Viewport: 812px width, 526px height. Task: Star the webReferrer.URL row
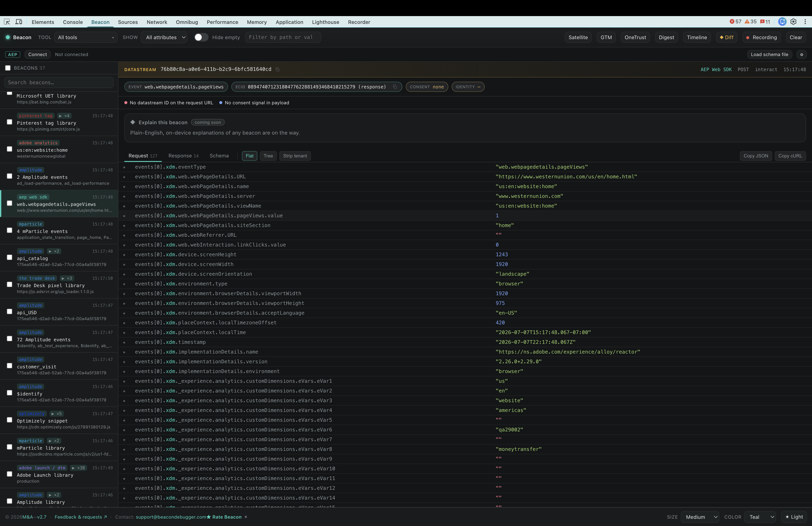pyautogui.click(x=125, y=235)
